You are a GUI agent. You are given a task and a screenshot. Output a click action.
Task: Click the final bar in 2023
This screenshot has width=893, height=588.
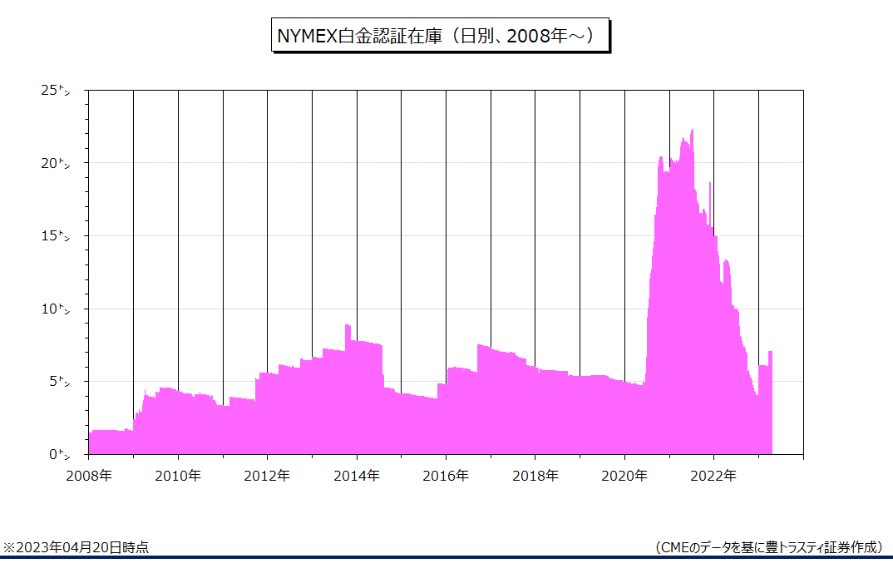(770, 403)
